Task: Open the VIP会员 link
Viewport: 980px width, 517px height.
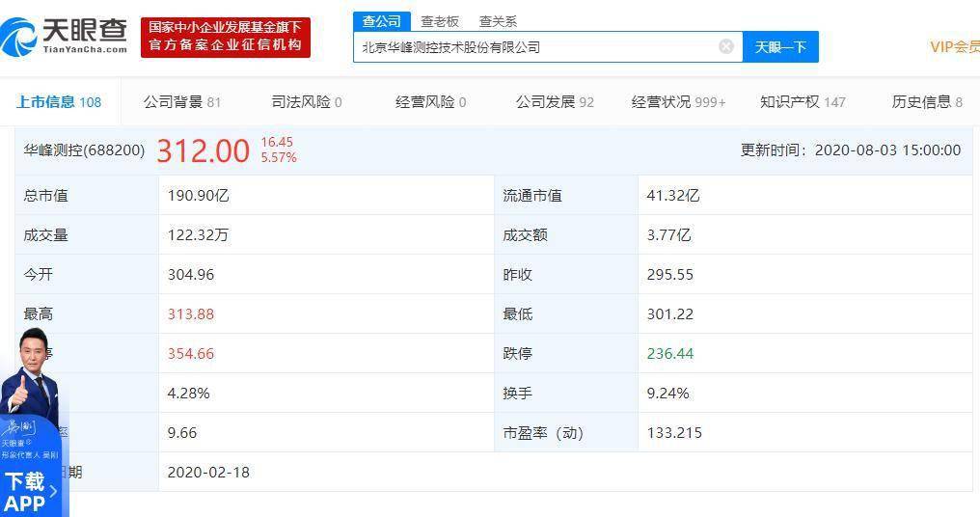Action: click(954, 47)
